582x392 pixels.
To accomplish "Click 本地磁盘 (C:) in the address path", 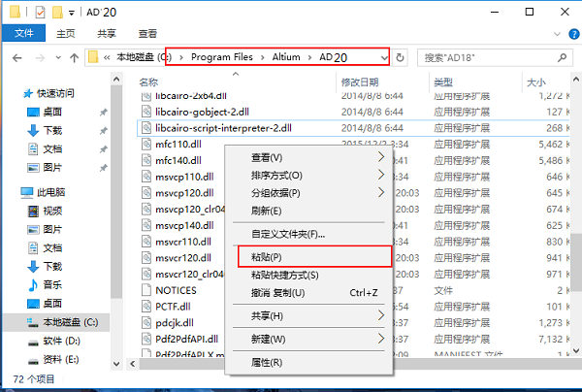I will tap(144, 57).
